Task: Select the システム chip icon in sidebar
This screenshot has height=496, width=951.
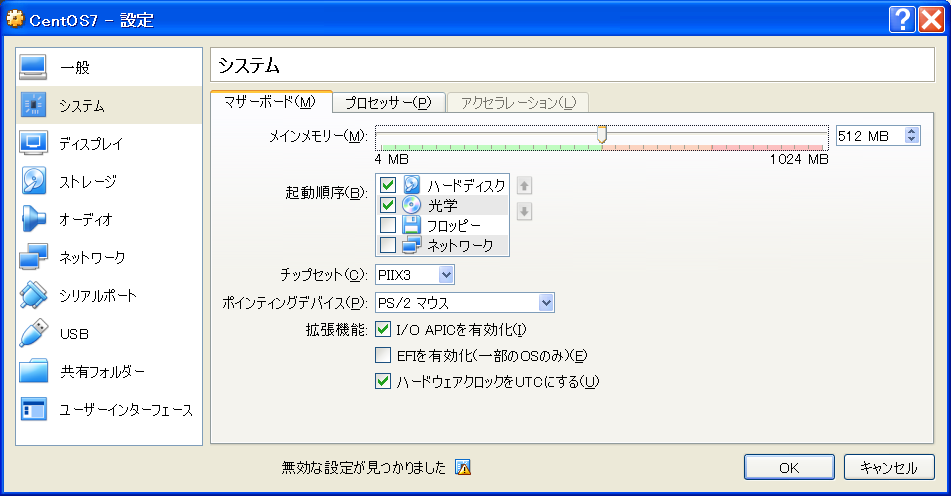Action: 33,105
